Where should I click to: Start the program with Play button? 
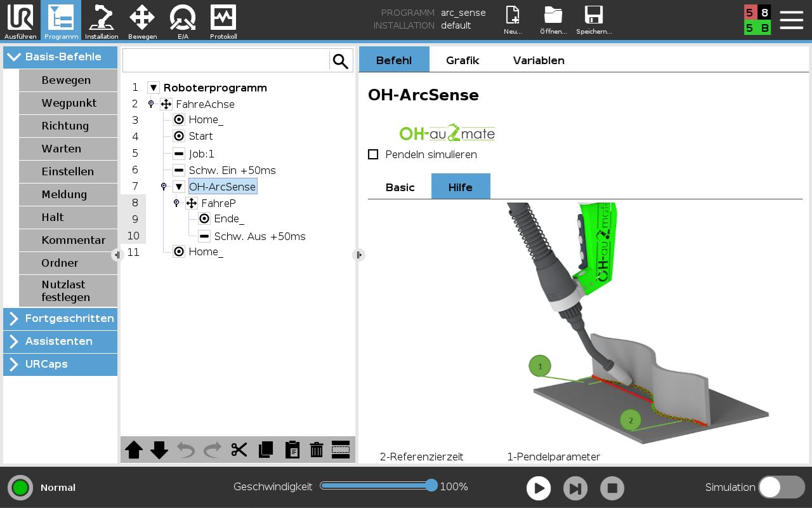click(539, 488)
